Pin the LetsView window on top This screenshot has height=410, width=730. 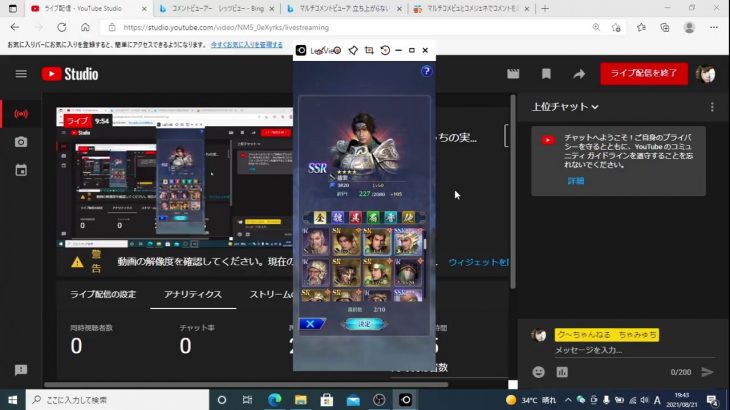353,50
